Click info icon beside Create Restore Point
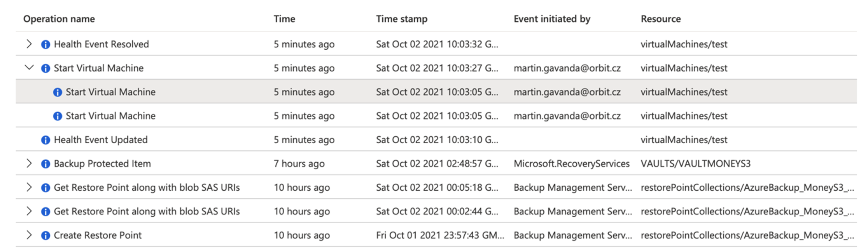Image resolution: width=868 pixels, height=252 pixels. pos(45,235)
